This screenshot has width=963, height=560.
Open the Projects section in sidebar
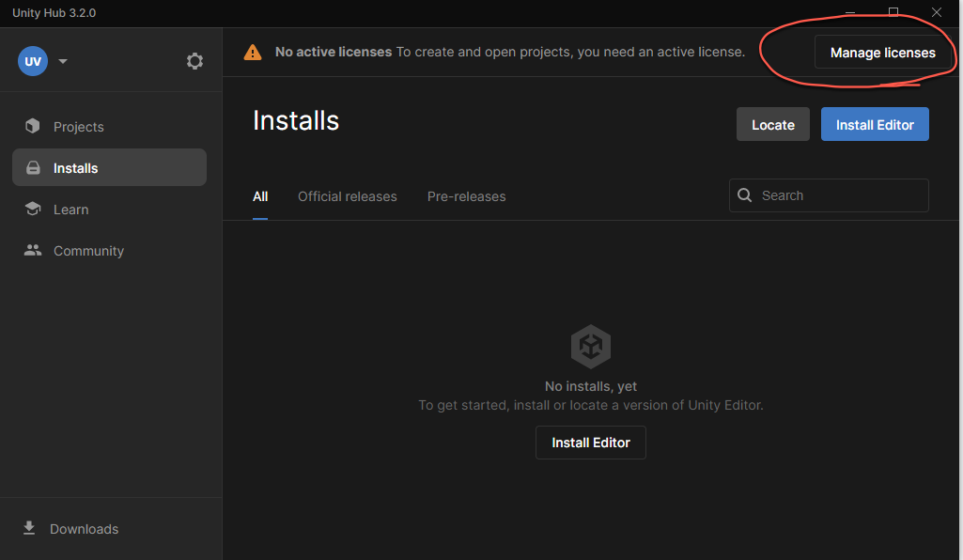pos(78,127)
